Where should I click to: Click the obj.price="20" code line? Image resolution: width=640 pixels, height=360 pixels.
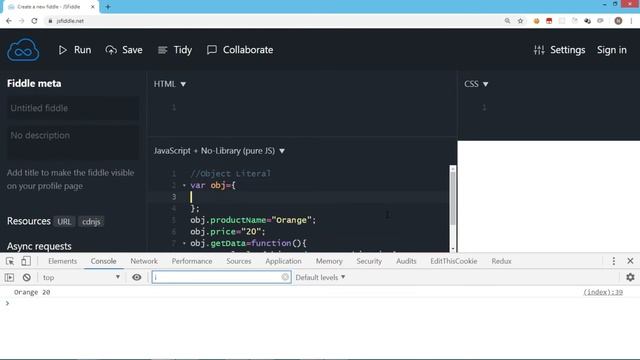228,232
